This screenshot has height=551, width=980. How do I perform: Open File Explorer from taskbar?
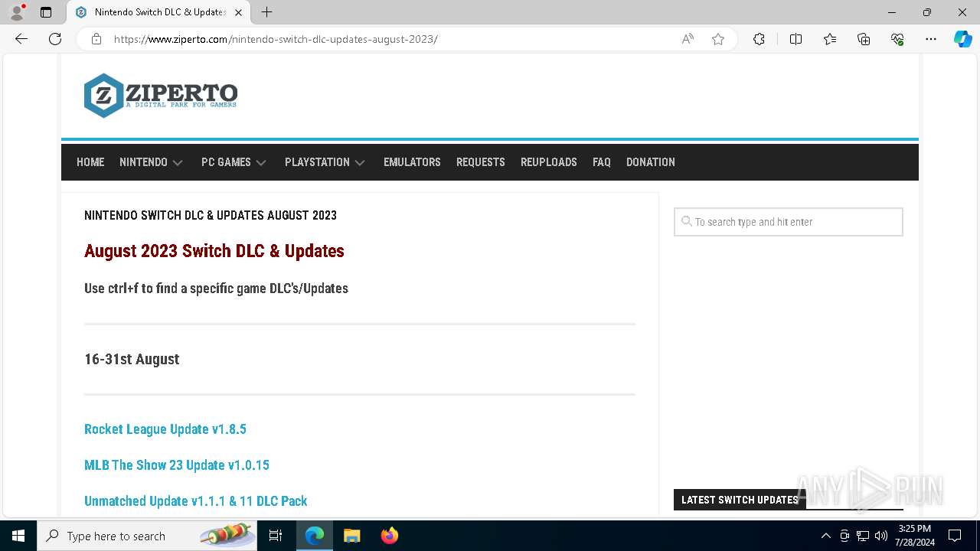pyautogui.click(x=352, y=536)
